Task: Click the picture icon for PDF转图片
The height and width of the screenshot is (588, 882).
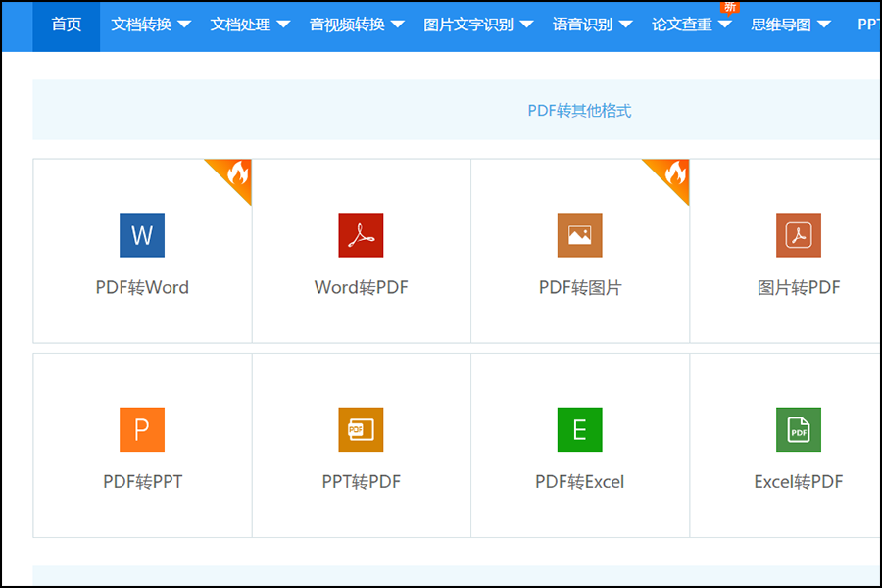Action: 579,235
